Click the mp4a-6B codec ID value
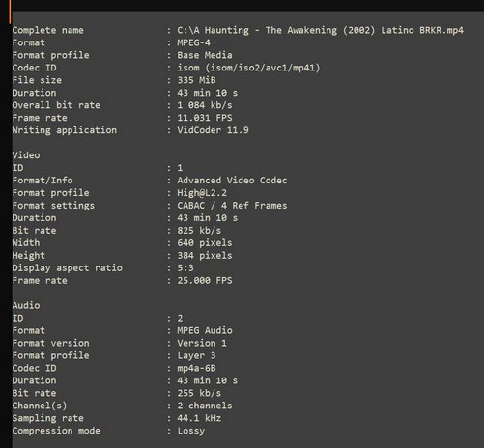The image size is (484, 448). (196, 368)
